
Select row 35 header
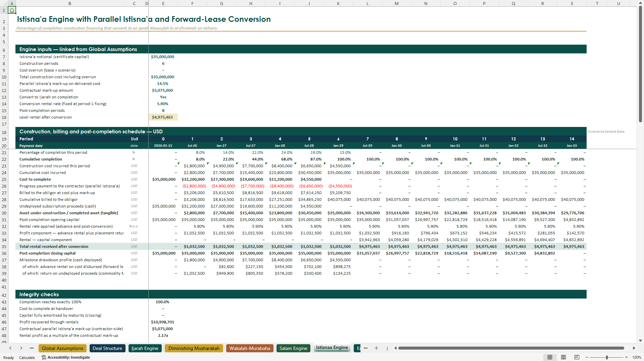tap(4, 246)
